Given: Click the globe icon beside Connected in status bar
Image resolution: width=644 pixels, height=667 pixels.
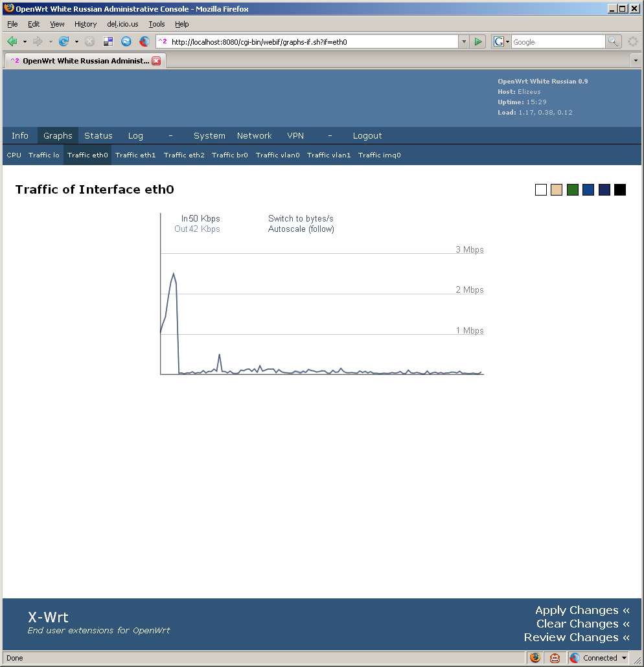Looking at the screenshot, I should (575, 658).
